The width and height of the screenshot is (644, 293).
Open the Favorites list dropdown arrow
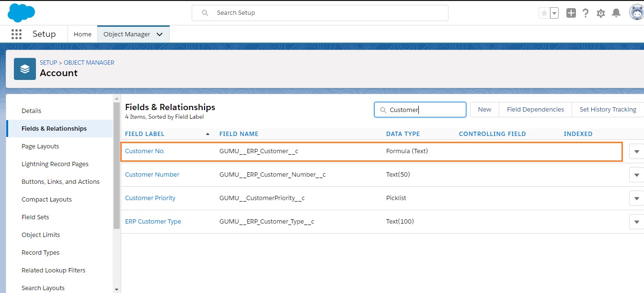click(554, 13)
